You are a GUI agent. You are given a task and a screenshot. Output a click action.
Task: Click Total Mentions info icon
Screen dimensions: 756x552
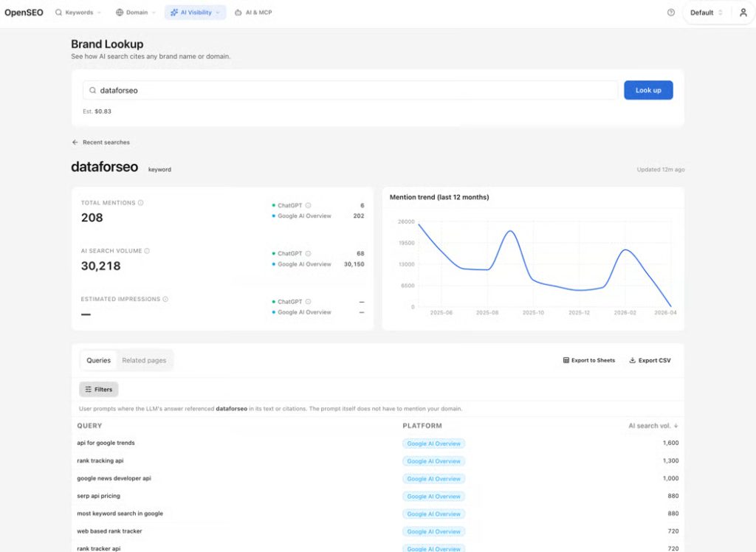[141, 203]
